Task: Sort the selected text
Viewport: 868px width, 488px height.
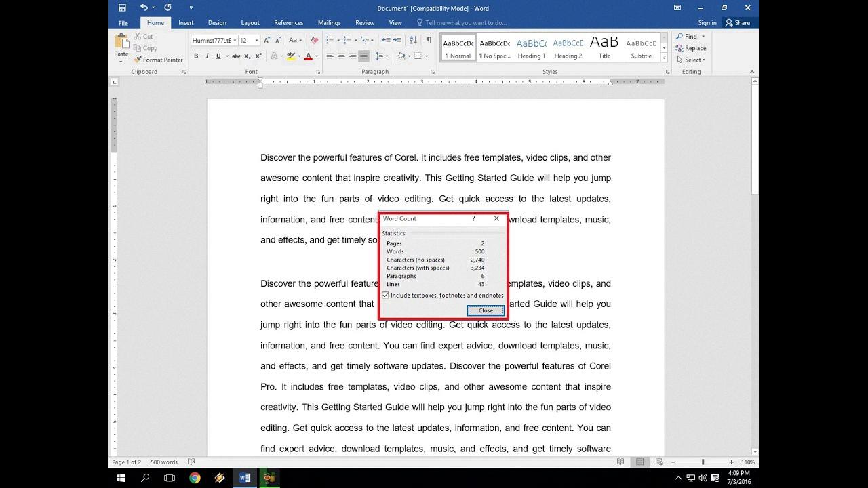Action: click(414, 41)
